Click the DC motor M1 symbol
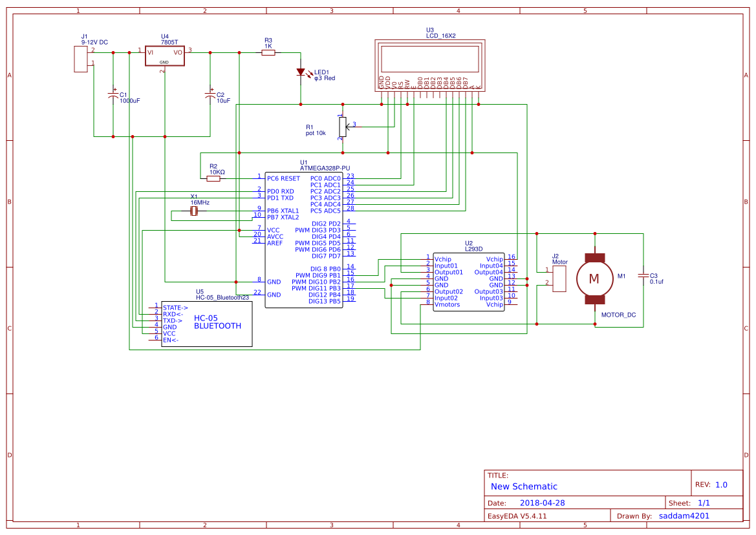Screen dimensions: 756x535 [594, 279]
